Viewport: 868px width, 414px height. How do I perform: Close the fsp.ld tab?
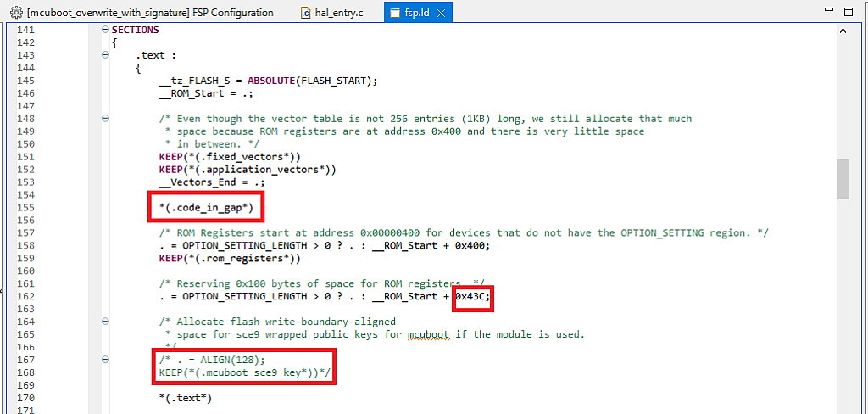[441, 13]
